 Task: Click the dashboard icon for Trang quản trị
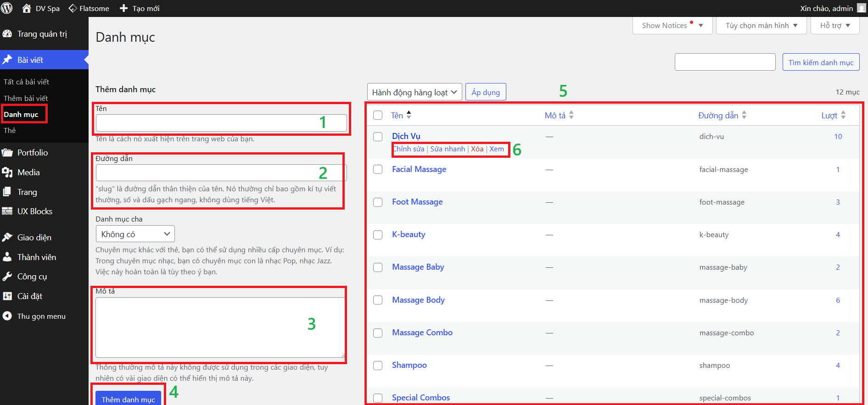click(7, 34)
